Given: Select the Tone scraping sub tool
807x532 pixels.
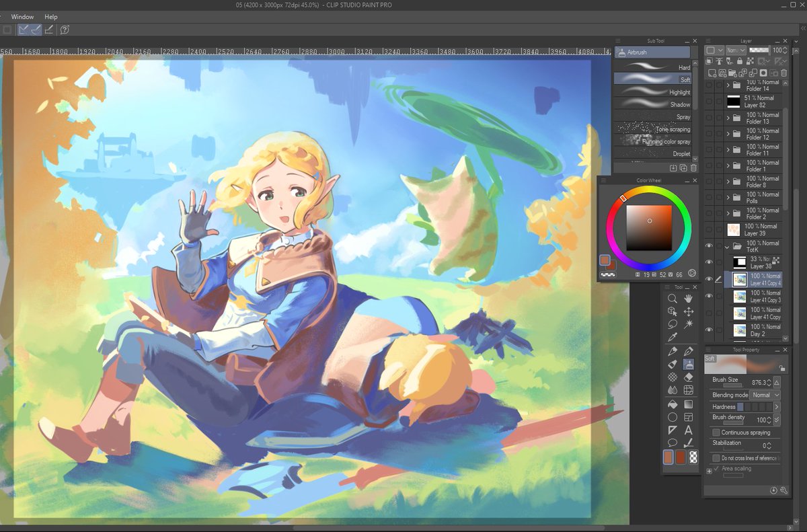Looking at the screenshot, I should tap(652, 129).
